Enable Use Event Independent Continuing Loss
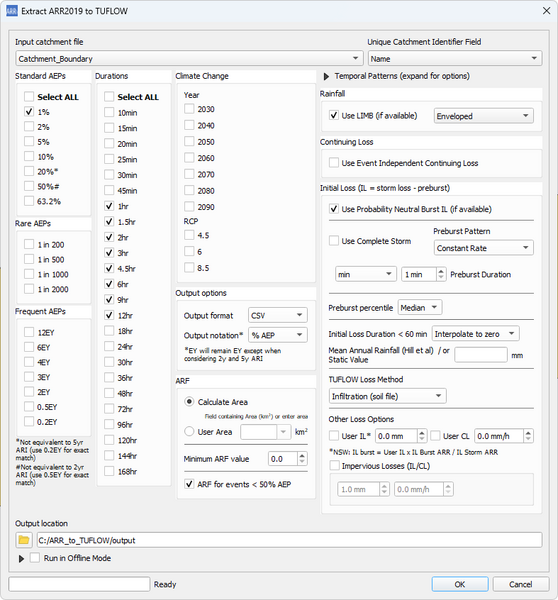 point(334,163)
